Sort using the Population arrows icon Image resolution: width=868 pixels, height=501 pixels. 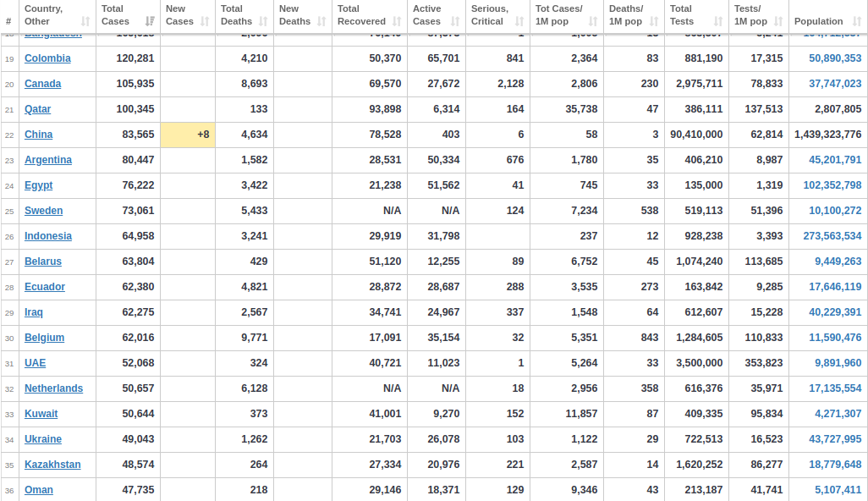tap(857, 22)
